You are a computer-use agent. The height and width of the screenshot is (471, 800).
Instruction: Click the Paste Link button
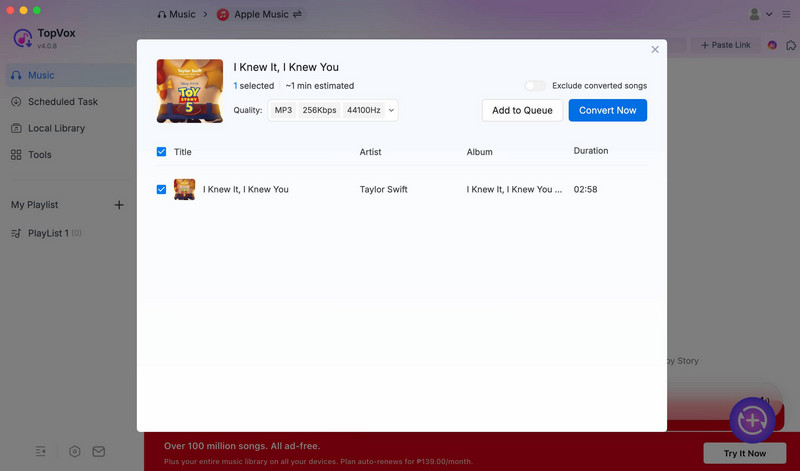[x=726, y=45]
